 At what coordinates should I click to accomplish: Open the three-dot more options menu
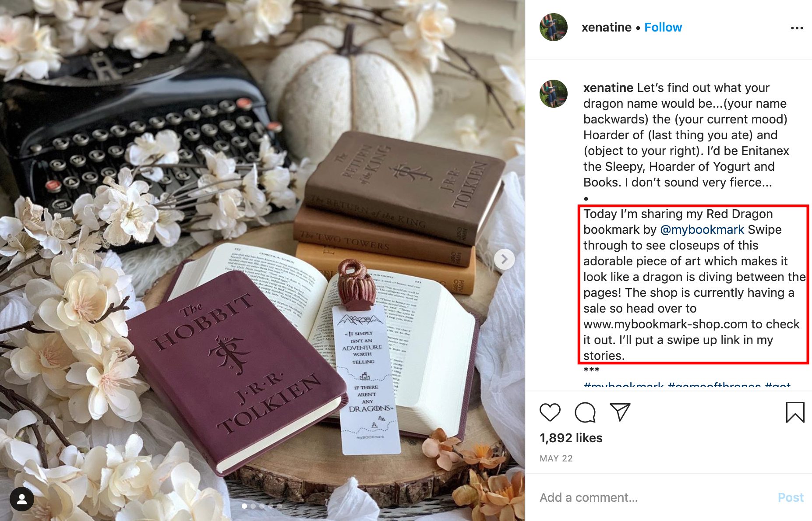[797, 28]
